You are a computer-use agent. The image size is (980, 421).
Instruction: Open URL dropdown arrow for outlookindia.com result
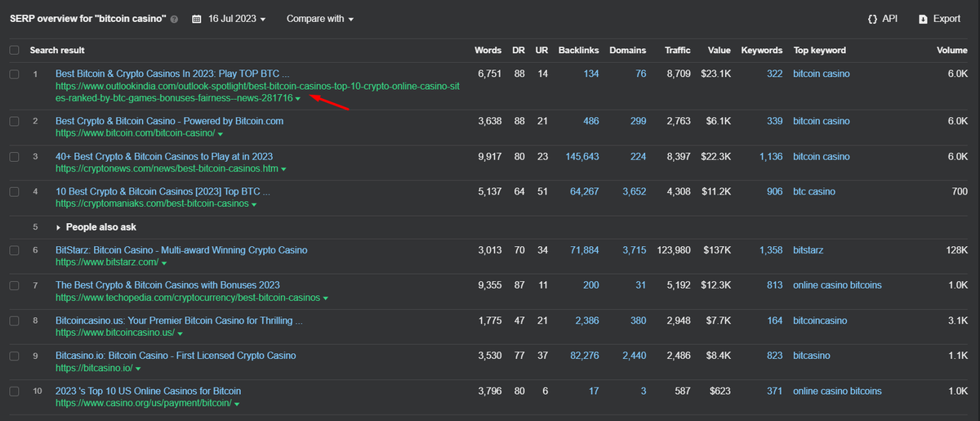297,99
